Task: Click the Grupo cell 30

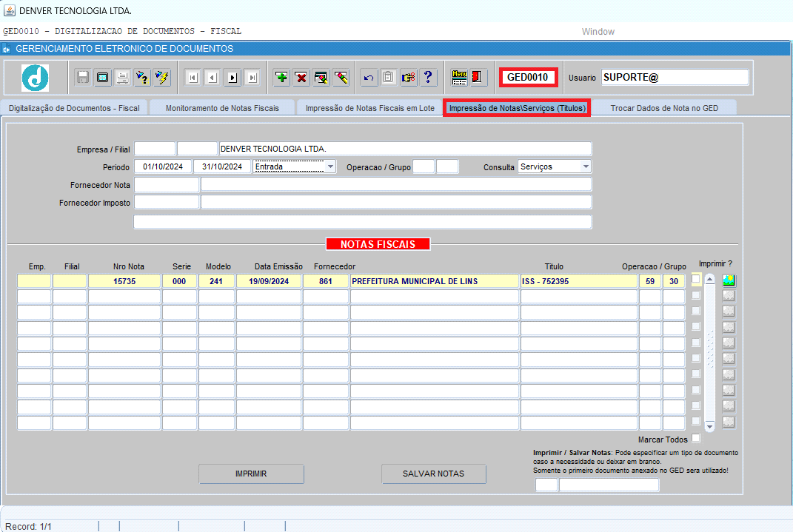Action: coord(674,281)
